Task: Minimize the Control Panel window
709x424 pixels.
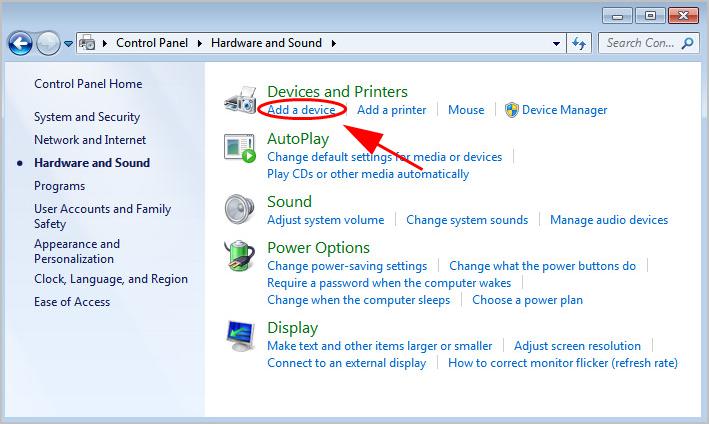Action: tap(617, 16)
